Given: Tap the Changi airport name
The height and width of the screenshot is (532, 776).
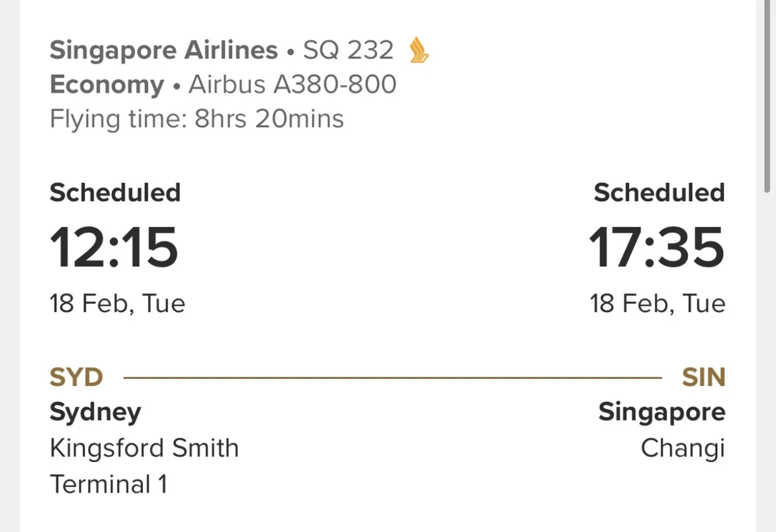Looking at the screenshot, I should coord(683,448).
